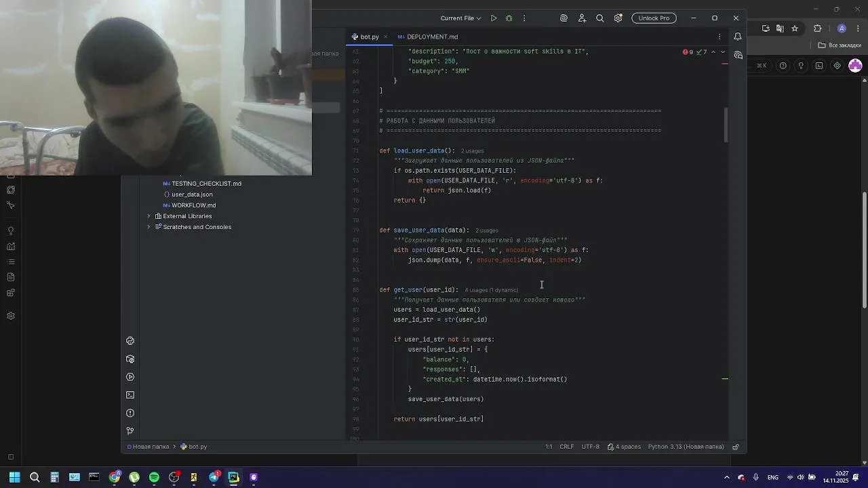Click the gear icon in the dark left sidebar

tap(11, 316)
